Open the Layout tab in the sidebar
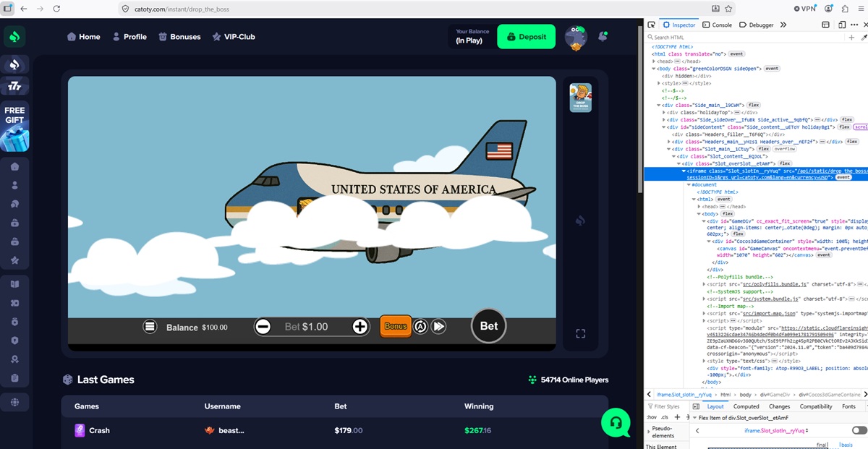 pos(715,406)
